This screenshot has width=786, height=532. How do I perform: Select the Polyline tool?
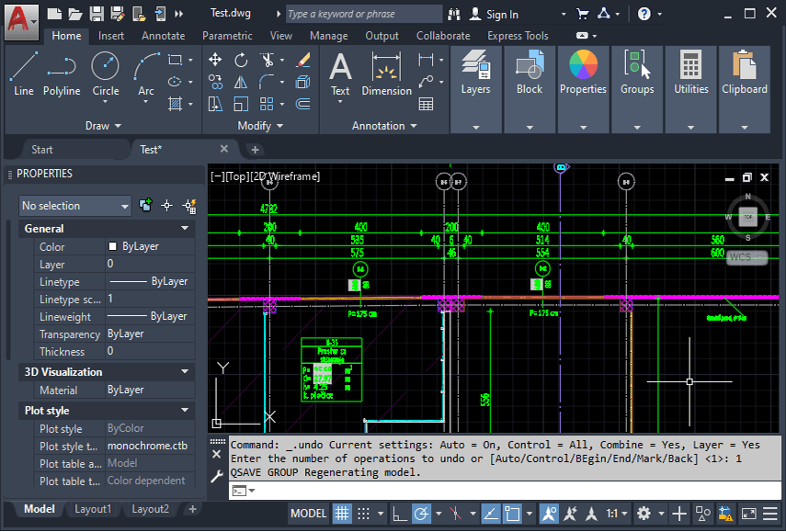[62, 65]
